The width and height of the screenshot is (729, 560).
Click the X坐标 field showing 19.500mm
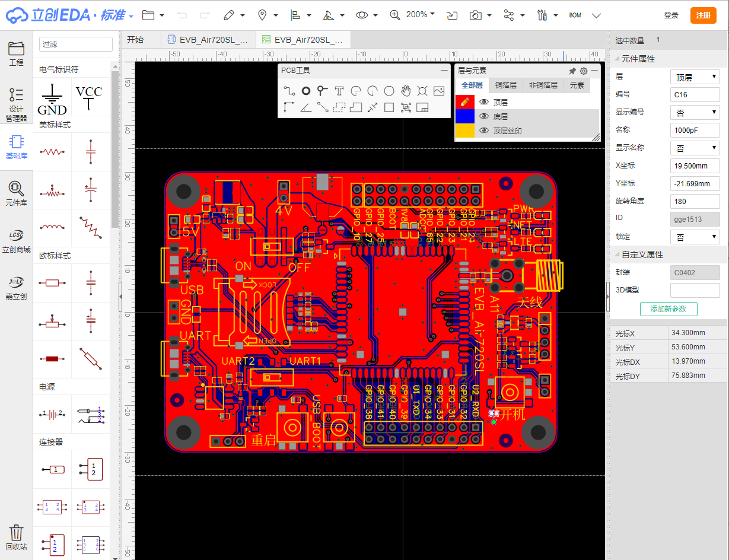click(695, 166)
